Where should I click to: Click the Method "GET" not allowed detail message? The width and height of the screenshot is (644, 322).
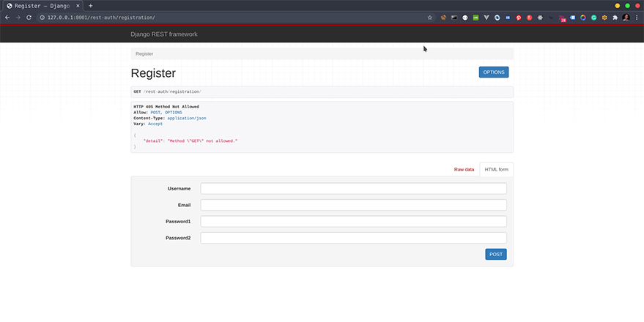pyautogui.click(x=202, y=141)
